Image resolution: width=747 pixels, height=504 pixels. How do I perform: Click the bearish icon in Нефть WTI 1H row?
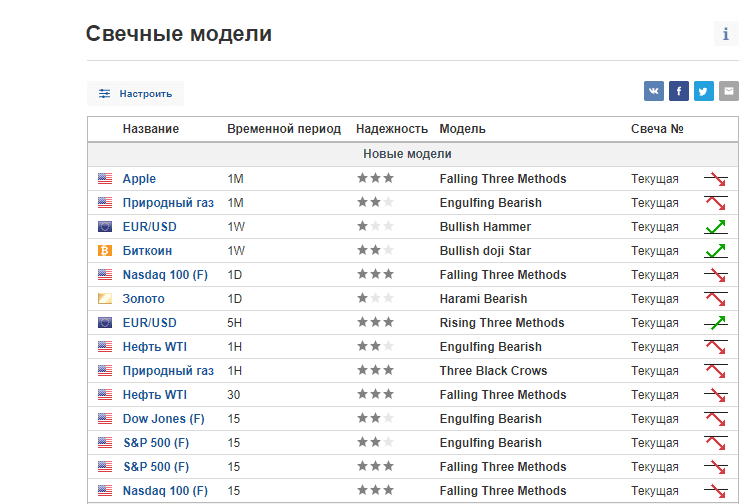point(716,347)
